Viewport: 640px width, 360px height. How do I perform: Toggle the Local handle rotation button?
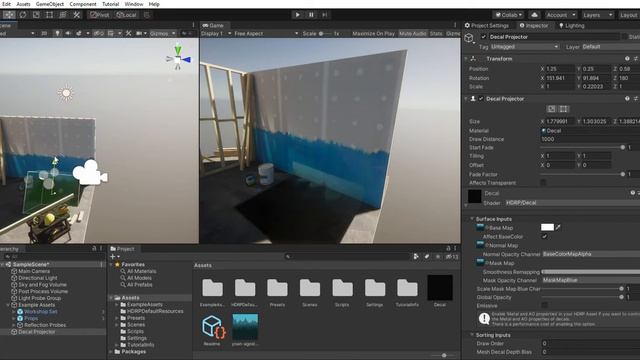(x=127, y=15)
